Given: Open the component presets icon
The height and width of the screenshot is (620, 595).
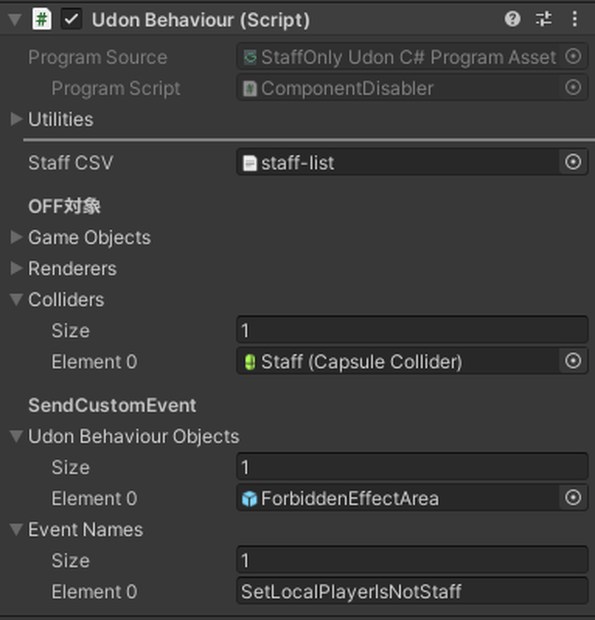Looking at the screenshot, I should [x=544, y=19].
